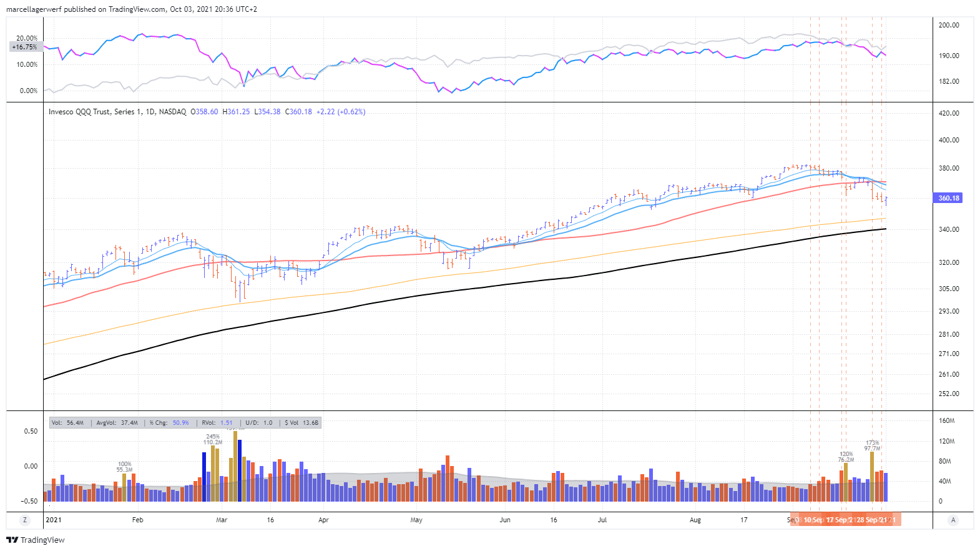980x551 pixels.
Task: Click the TradingView logo icon
Action: pos(12,540)
